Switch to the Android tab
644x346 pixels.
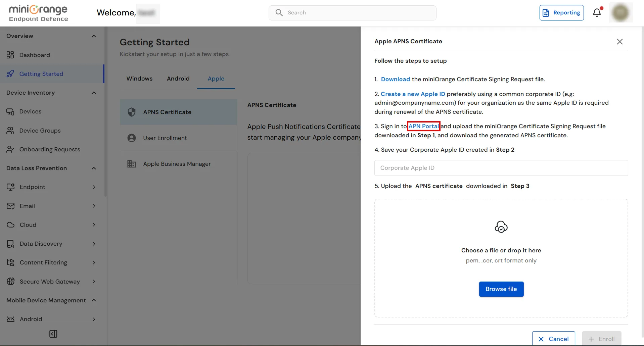(178, 78)
